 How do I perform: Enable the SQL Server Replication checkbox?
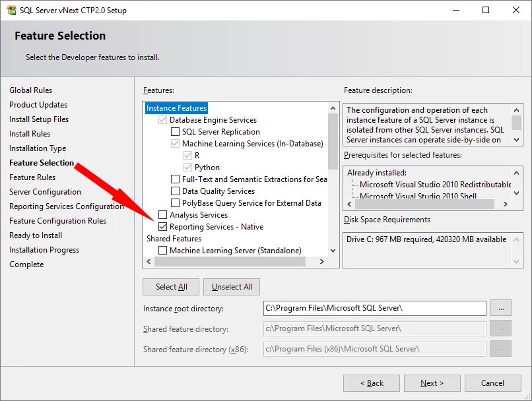tap(175, 131)
